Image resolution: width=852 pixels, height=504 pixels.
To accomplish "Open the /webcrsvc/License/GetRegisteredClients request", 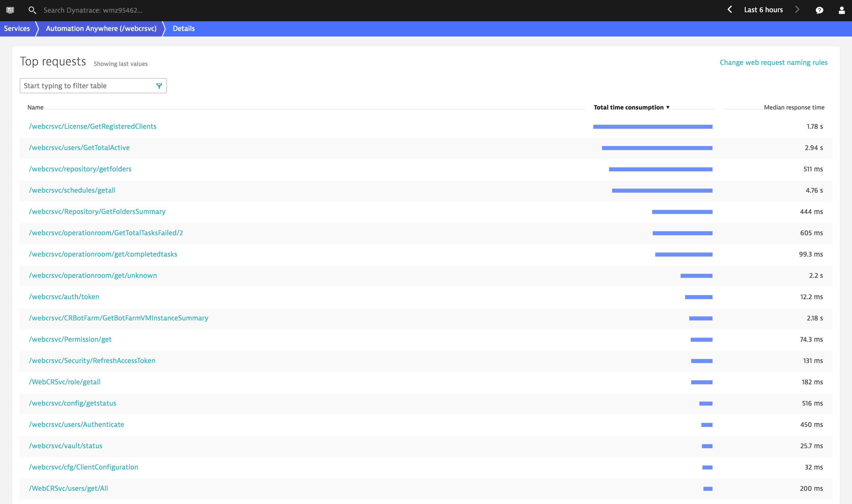I will click(92, 126).
